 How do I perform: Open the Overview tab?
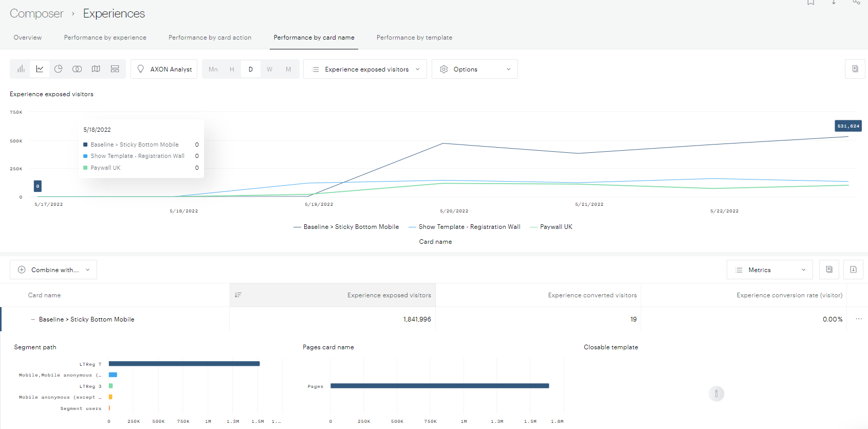coord(28,38)
